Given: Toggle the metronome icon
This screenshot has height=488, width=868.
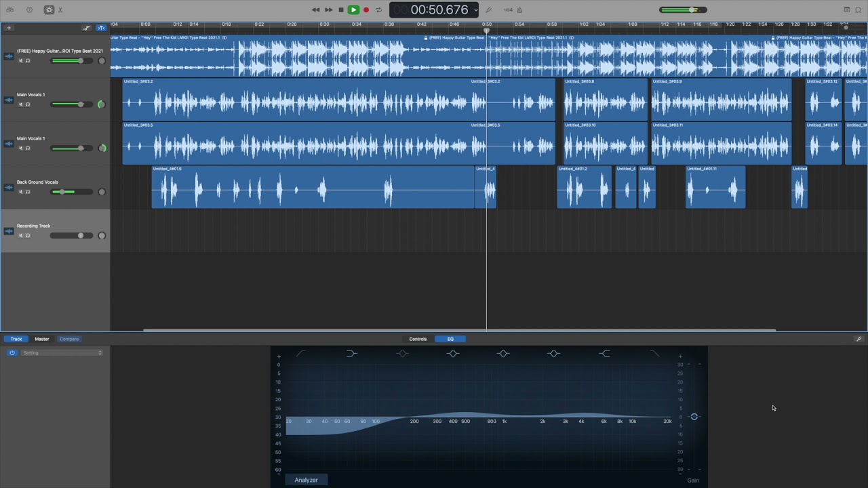Looking at the screenshot, I should (x=519, y=9).
